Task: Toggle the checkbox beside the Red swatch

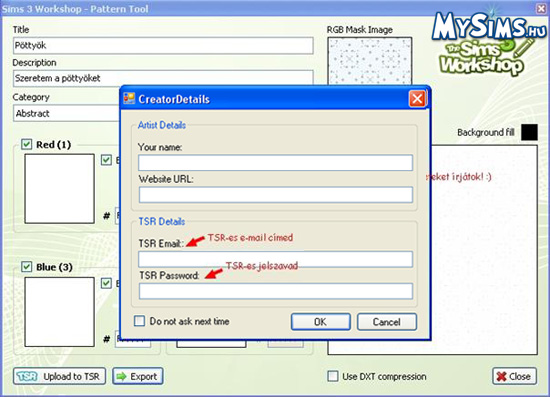Action: 106,160
